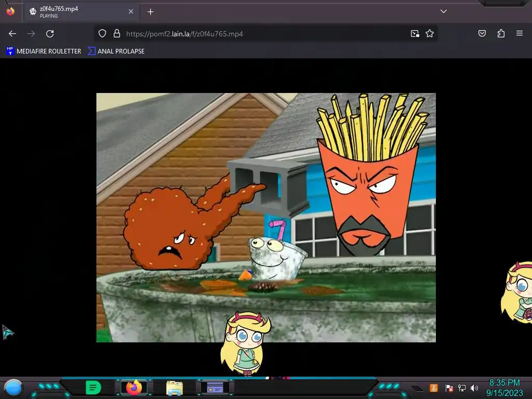Open the Start orb on the taskbar
This screenshot has height=399, width=532.
[14, 388]
